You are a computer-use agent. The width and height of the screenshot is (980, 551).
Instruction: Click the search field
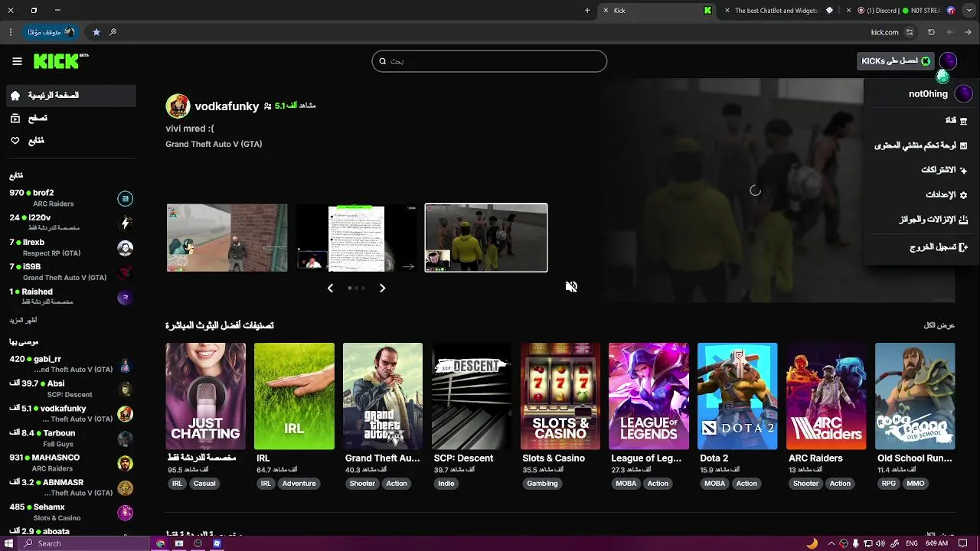[x=489, y=61]
